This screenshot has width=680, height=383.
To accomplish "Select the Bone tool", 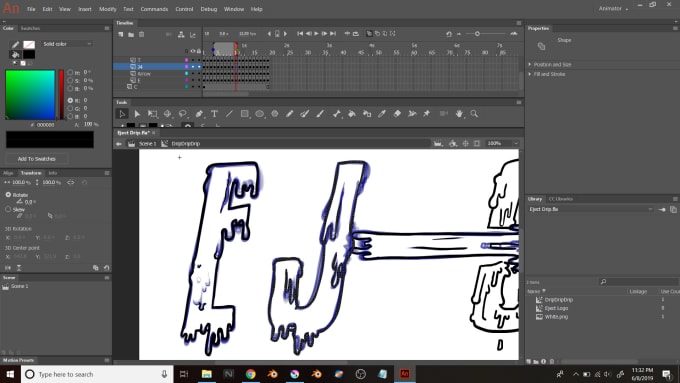I will point(337,114).
